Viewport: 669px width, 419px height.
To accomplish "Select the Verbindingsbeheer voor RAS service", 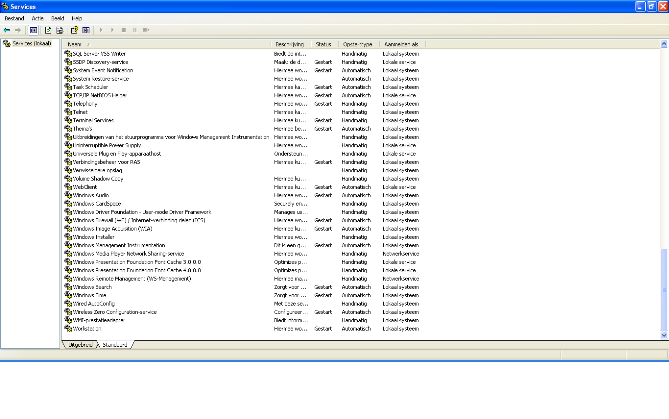I will click(x=106, y=162).
